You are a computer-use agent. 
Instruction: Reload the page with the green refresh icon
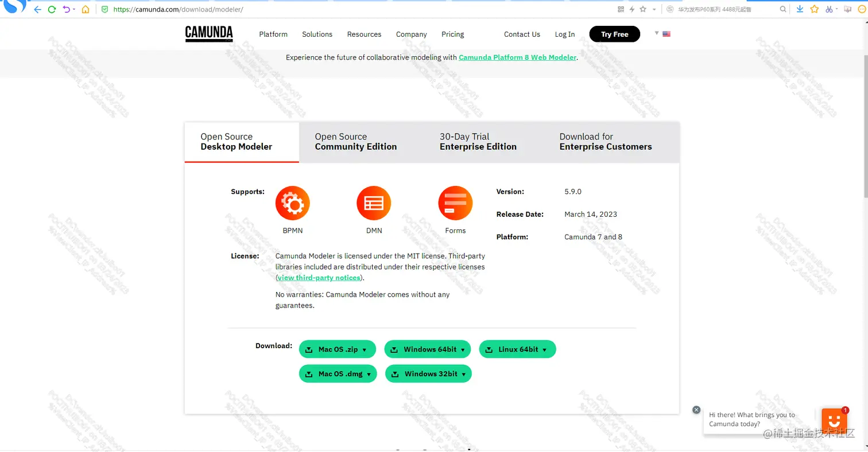[52, 9]
